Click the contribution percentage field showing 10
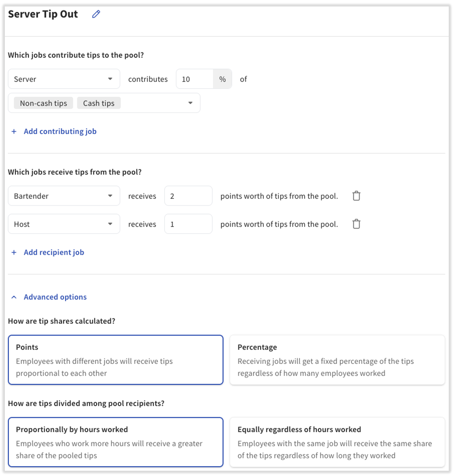 pos(194,79)
